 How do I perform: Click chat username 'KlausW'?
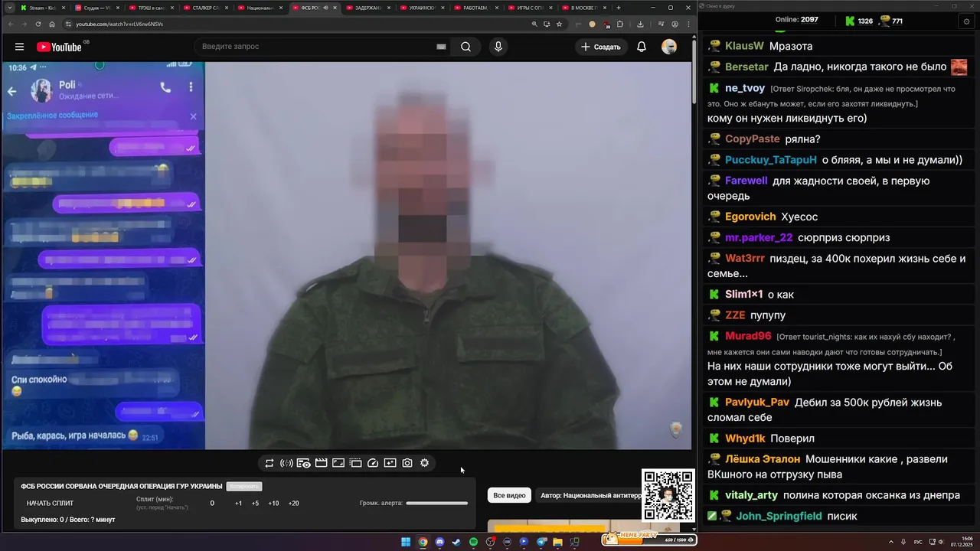point(744,46)
